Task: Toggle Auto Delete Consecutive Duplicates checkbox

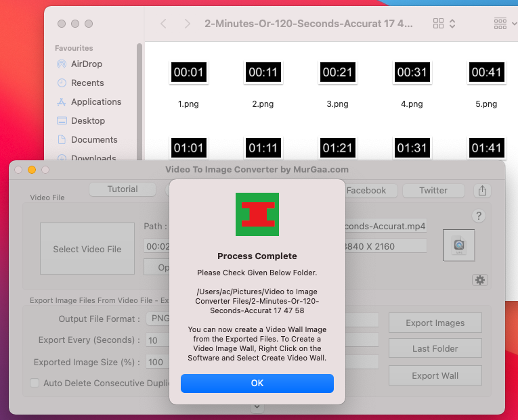Action: (35, 383)
